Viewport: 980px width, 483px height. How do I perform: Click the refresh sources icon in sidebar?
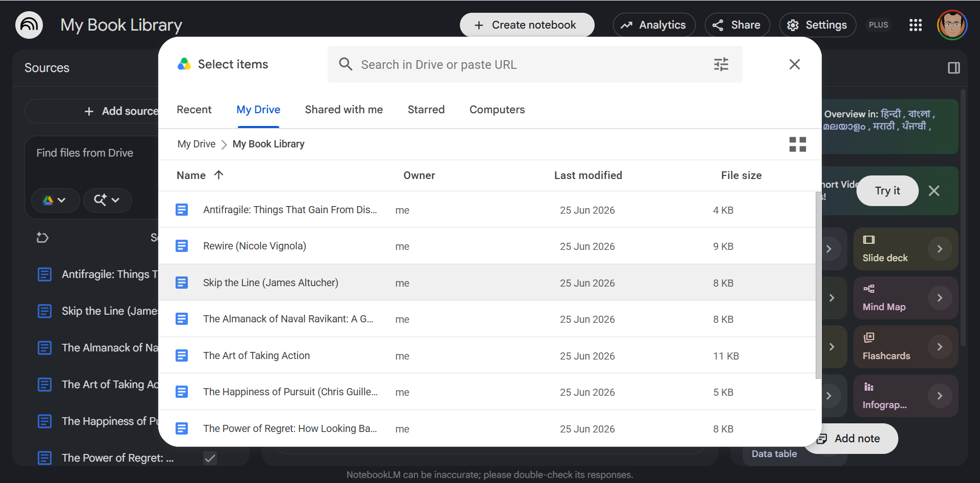click(42, 238)
